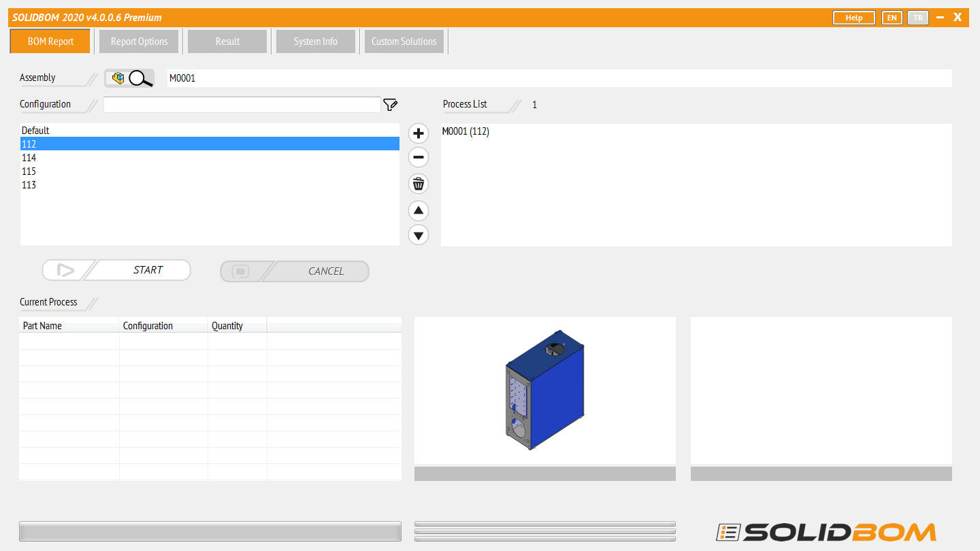Image resolution: width=980 pixels, height=551 pixels.
Task: Click the main progress bar at bottom left
Action: [x=210, y=531]
